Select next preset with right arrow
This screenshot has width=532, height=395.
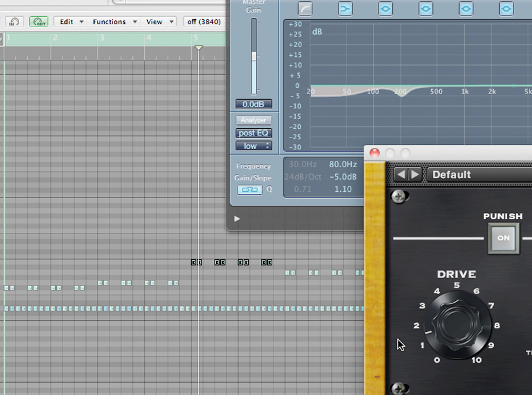pos(415,175)
